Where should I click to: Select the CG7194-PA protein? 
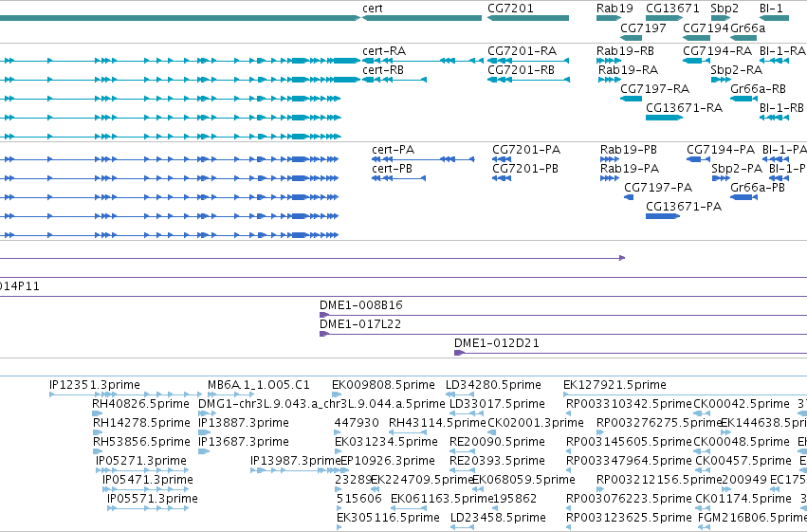click(x=698, y=159)
